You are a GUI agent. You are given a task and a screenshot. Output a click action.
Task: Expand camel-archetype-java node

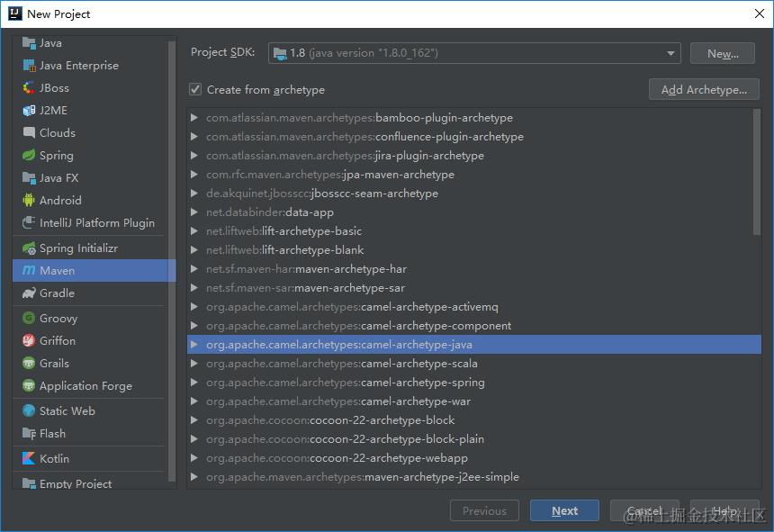[x=194, y=345]
